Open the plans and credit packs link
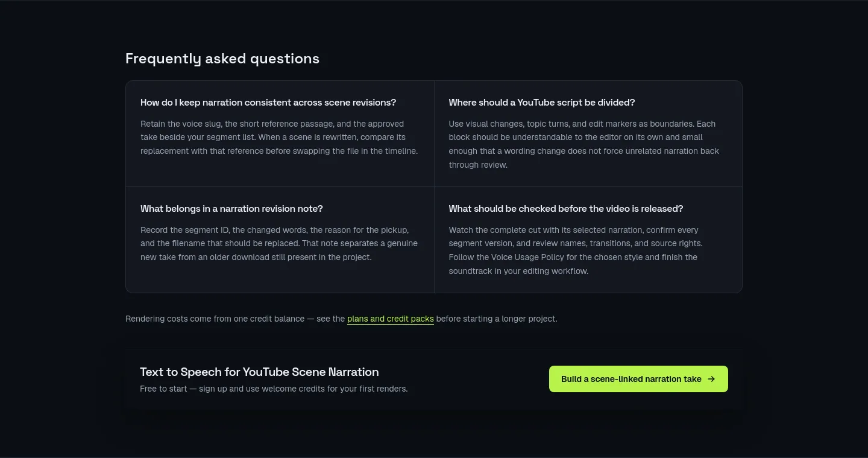 pos(390,319)
